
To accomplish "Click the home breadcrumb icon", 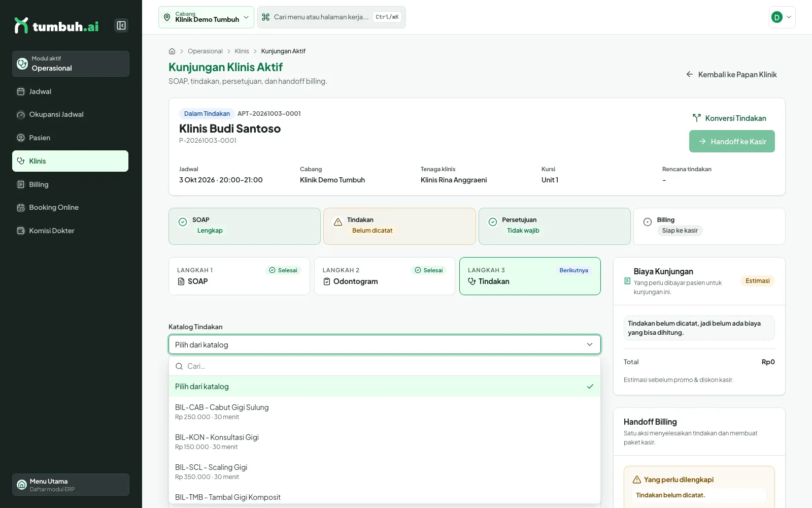I will (172, 51).
